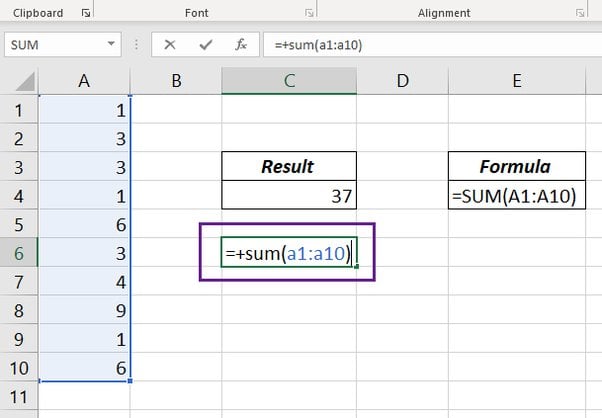Viewport: 602px width, 418px height.
Task: Open Font settings dialog launcher
Action: tap(310, 13)
